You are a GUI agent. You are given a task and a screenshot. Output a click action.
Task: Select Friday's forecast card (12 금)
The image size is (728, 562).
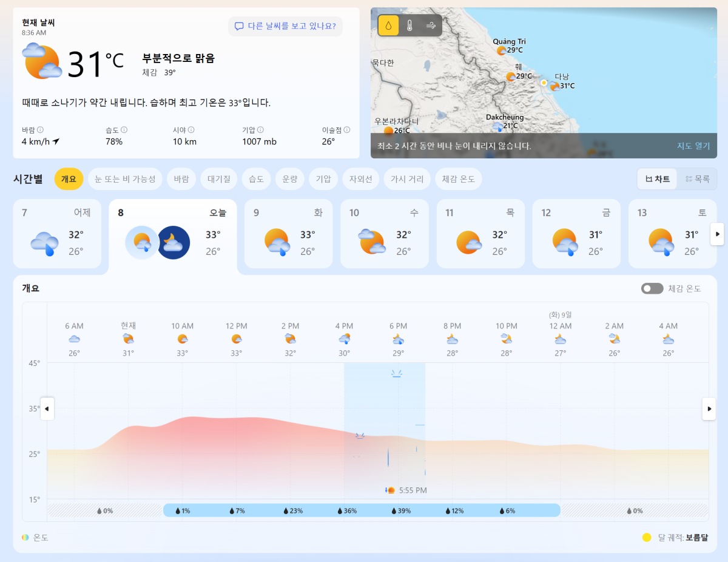point(576,234)
